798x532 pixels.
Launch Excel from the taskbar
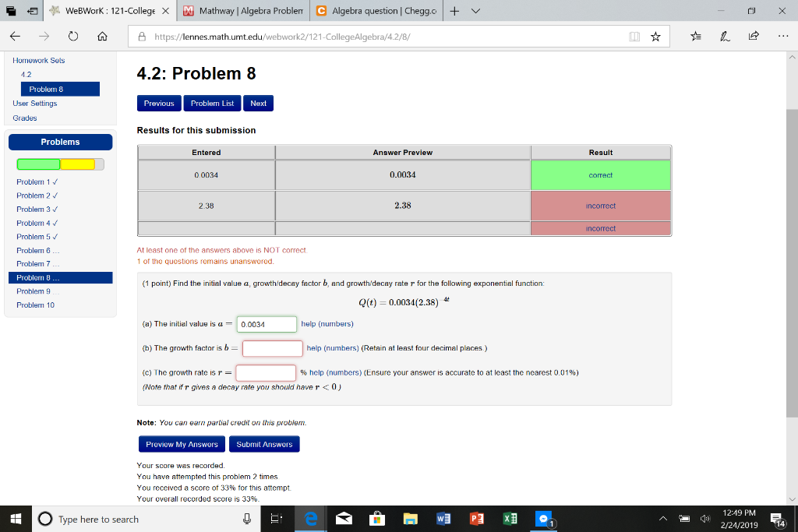(509, 519)
